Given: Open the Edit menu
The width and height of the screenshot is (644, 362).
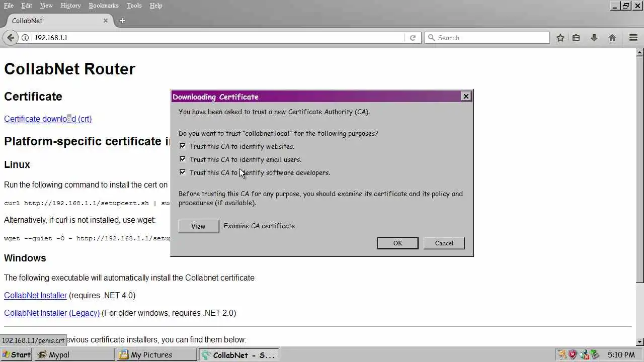Looking at the screenshot, I should tap(27, 6).
